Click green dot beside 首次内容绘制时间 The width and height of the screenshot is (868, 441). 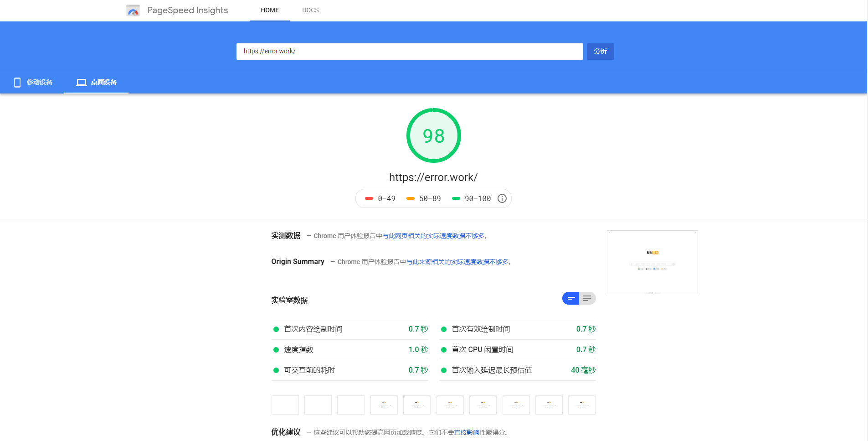[x=276, y=329]
